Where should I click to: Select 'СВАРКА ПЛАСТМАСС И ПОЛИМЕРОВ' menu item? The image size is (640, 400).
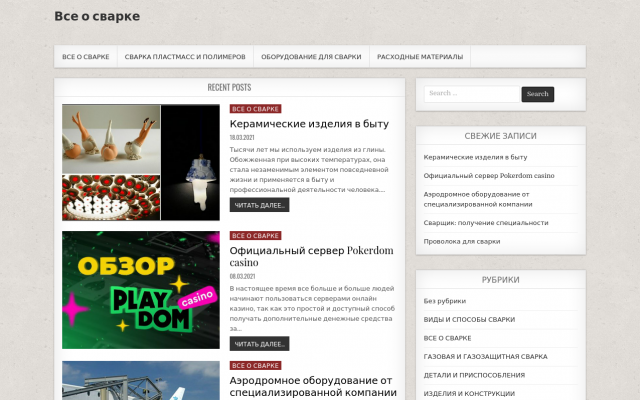click(185, 57)
